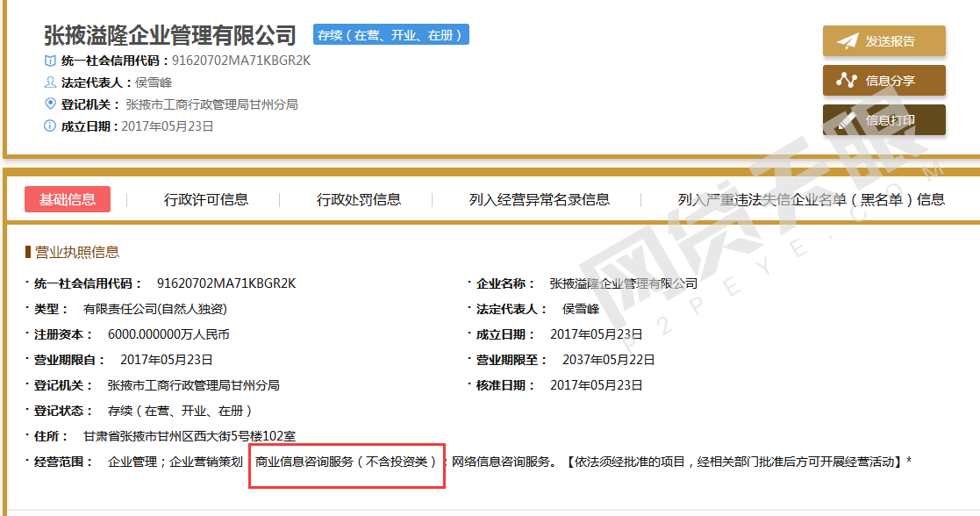The height and width of the screenshot is (516, 980).
Task: Click the location pin icon beside 登记机关
Action: point(50,104)
